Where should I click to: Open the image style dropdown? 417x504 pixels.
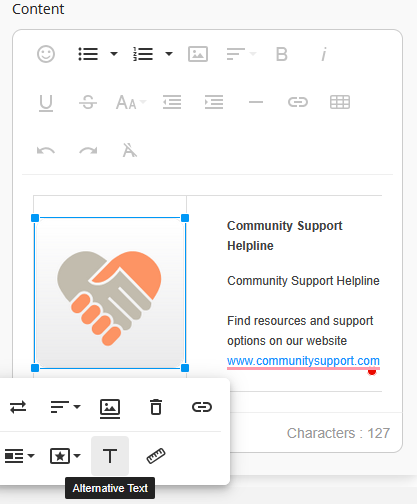click(65, 456)
